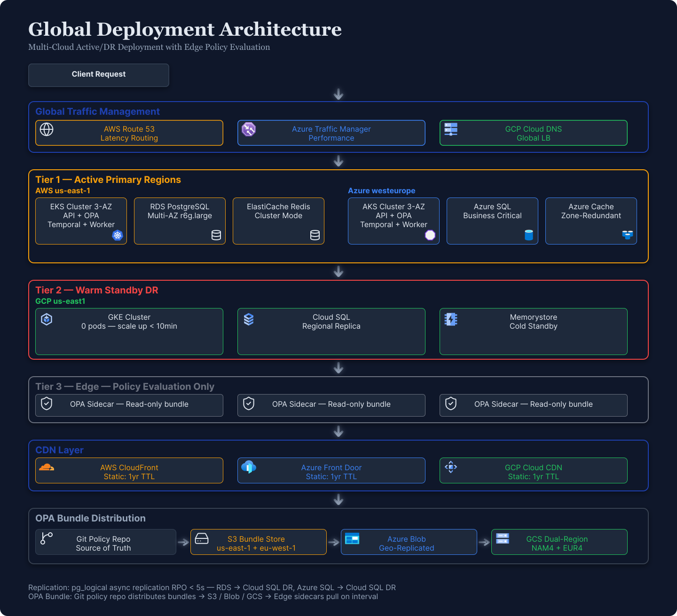The width and height of the screenshot is (677, 616).
Task: Select the GCP Cloud DNS Global LB card
Action: pyautogui.click(x=534, y=133)
